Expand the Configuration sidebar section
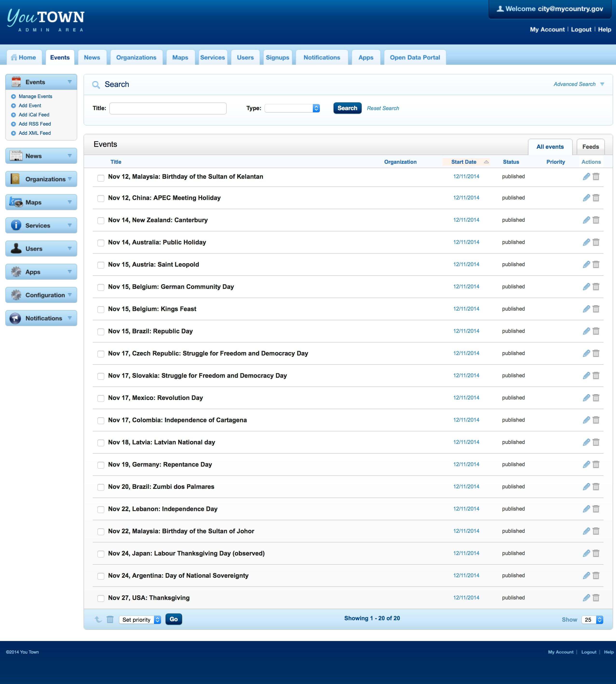This screenshot has width=616, height=684. [x=41, y=295]
